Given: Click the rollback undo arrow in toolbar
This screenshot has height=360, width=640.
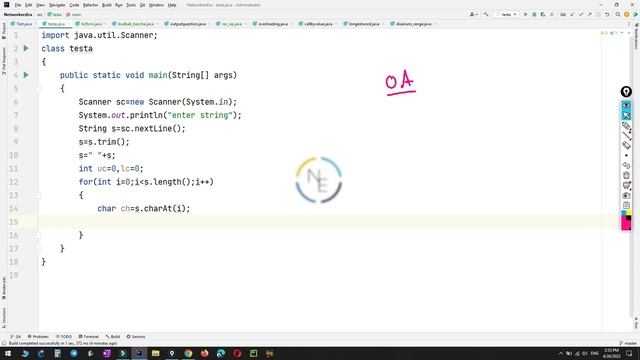Looking at the screenshot, I should coord(607,14).
